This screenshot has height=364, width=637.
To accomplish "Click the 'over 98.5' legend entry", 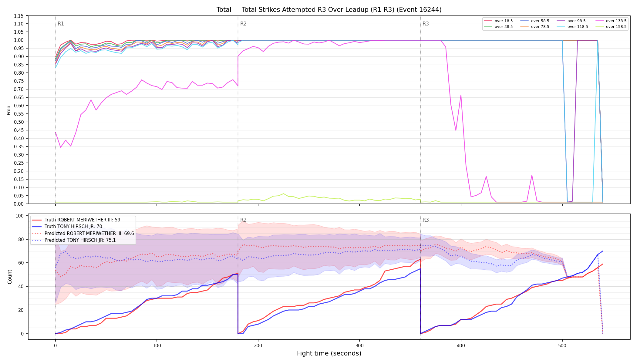I will pos(571,21).
